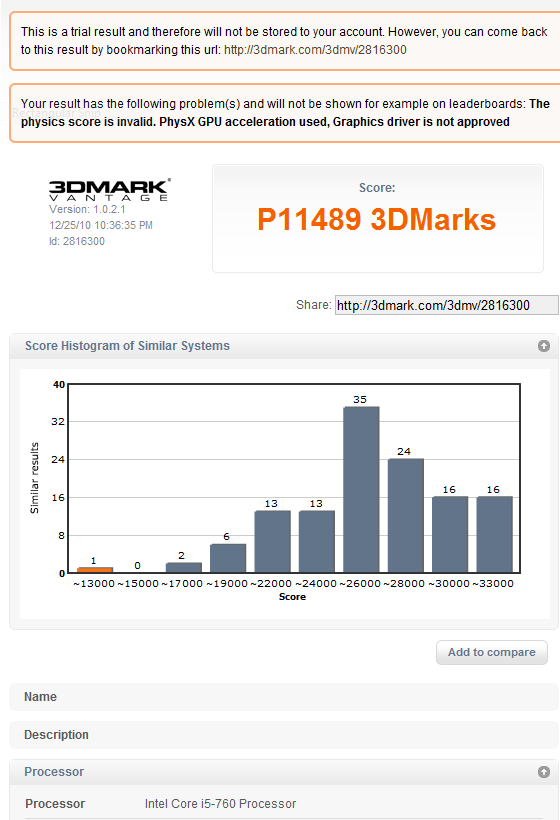
Task: Click the ~24000 histogram bar
Action: [317, 542]
